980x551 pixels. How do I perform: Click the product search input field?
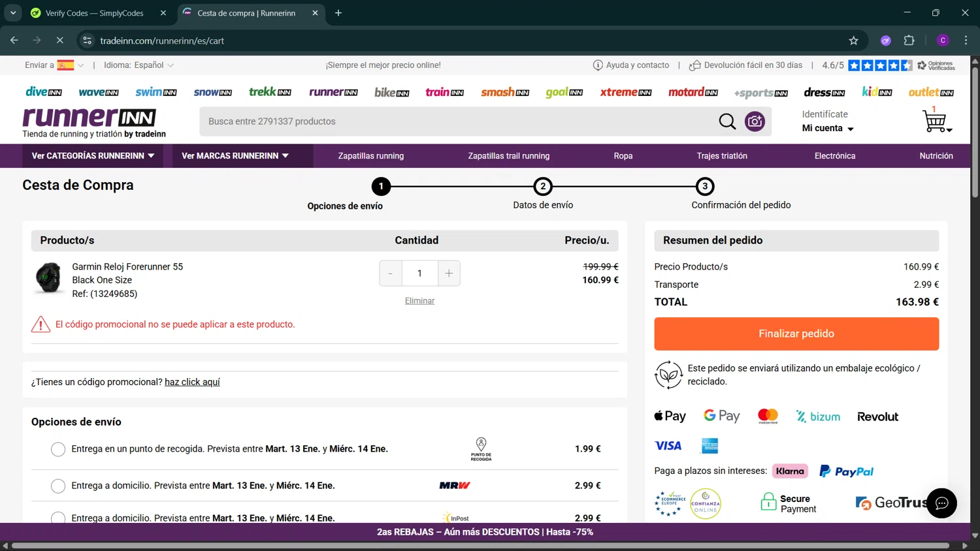coord(457,121)
